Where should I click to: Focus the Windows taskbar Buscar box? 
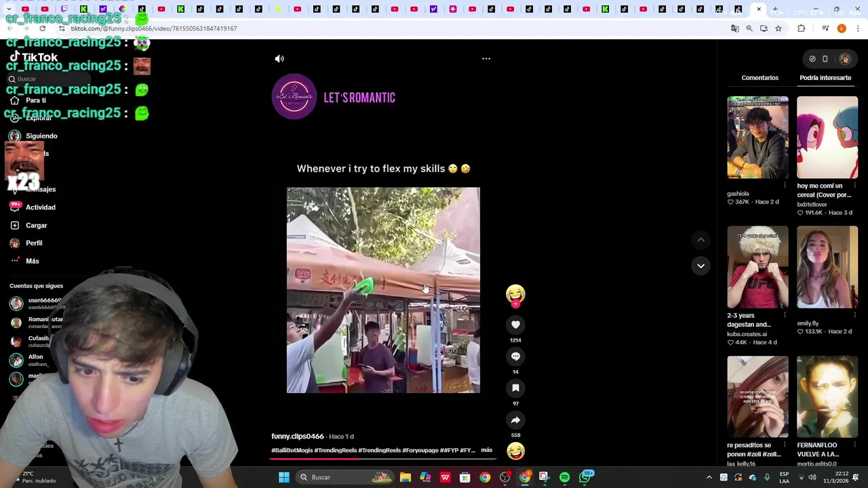point(346,477)
